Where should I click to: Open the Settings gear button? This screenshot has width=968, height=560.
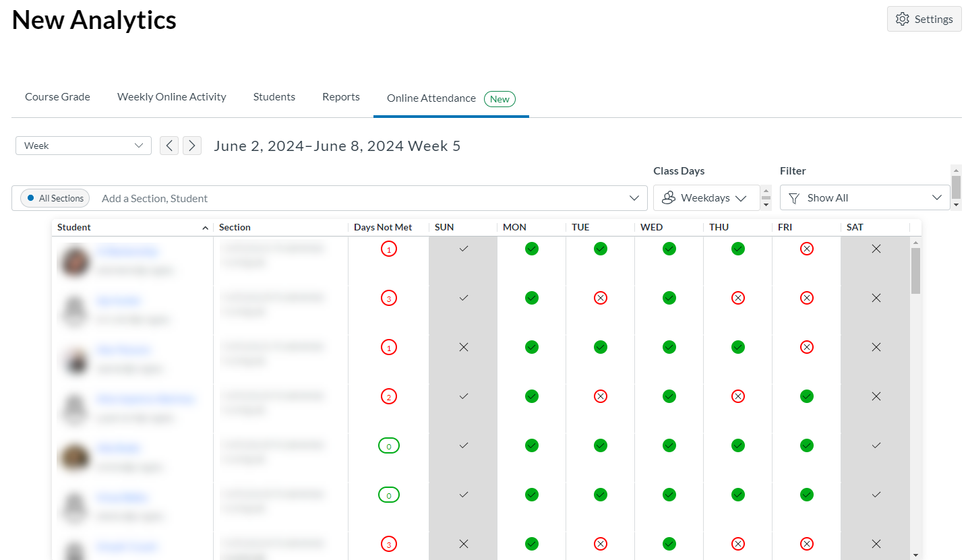pos(924,19)
